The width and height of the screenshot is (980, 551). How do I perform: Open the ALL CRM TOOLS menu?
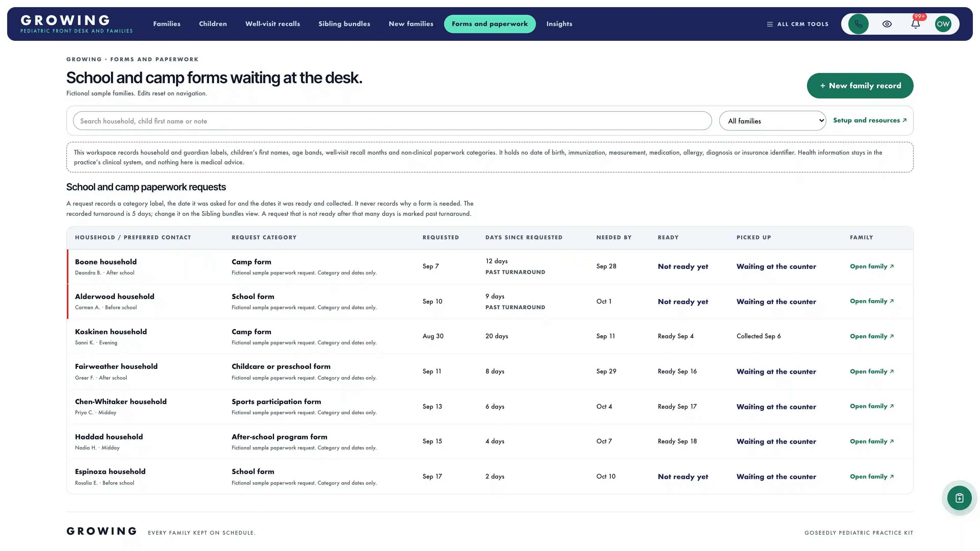coord(797,24)
